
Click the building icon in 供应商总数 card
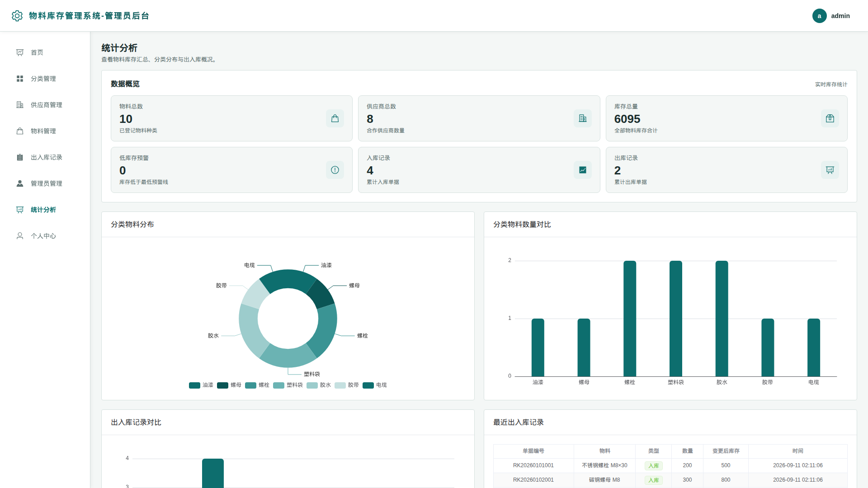pyautogui.click(x=583, y=118)
